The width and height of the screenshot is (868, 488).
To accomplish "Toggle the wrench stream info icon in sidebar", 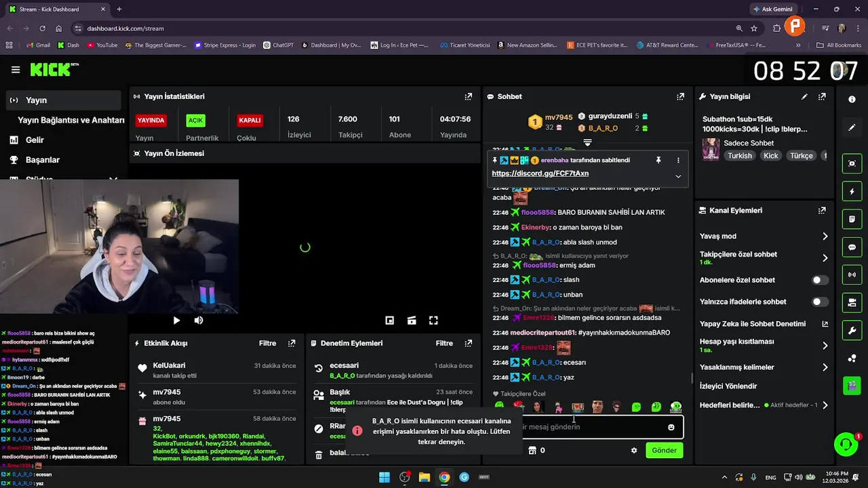I will coord(852,331).
